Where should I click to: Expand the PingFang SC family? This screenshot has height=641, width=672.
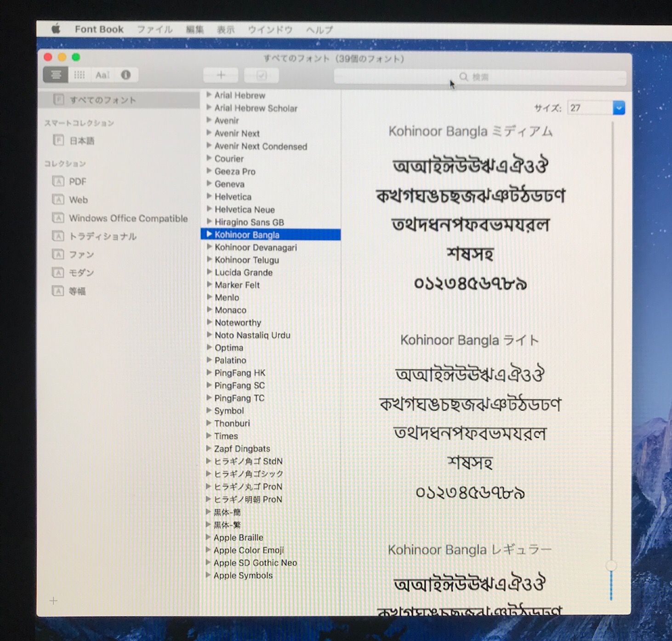(209, 385)
